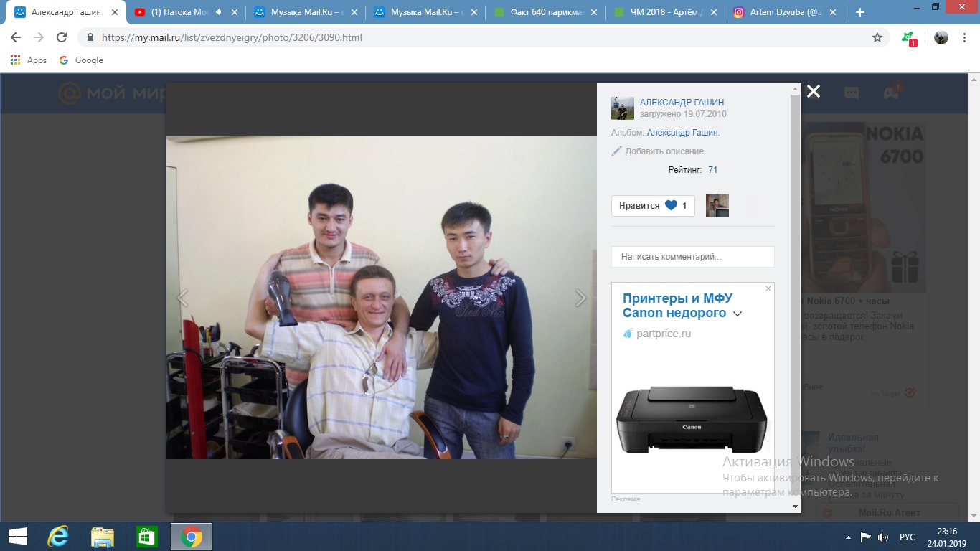The image size is (980, 551).
Task: Open the green extension icon with badge
Action: tap(909, 38)
